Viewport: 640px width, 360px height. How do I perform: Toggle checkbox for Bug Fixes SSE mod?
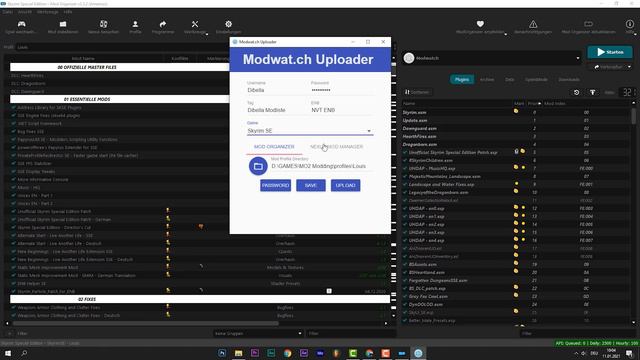[x=13, y=132]
